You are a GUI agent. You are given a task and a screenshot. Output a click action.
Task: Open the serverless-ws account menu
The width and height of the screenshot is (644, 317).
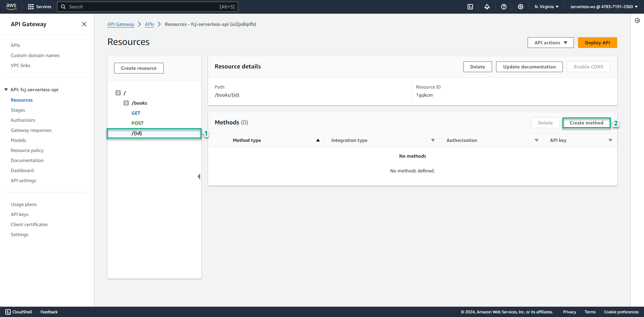(x=604, y=7)
